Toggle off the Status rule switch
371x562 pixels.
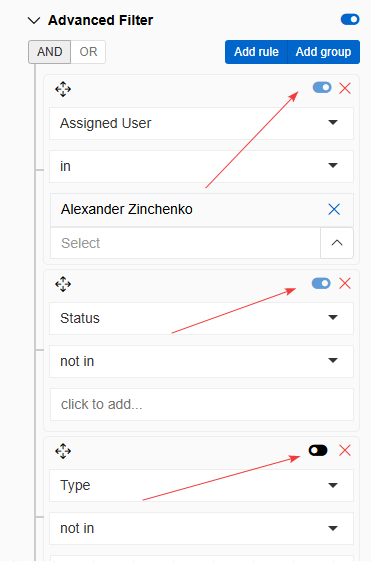point(321,284)
